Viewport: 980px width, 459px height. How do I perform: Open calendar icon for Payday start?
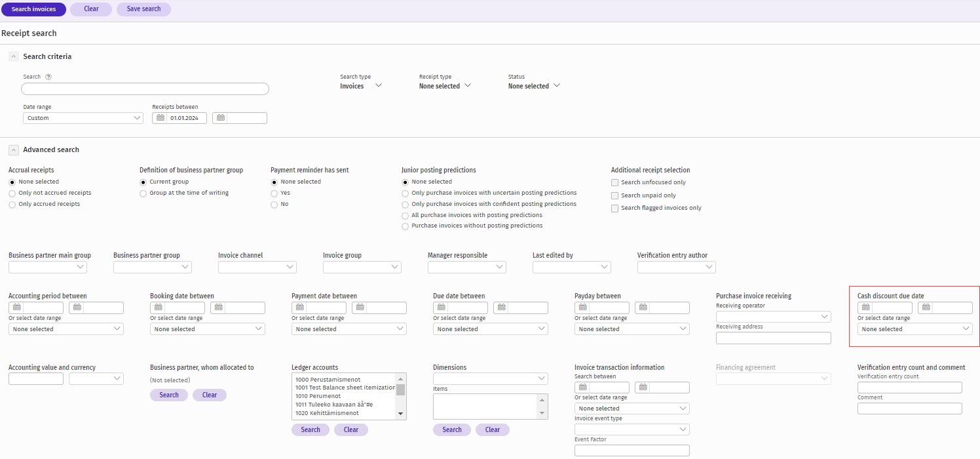click(582, 308)
